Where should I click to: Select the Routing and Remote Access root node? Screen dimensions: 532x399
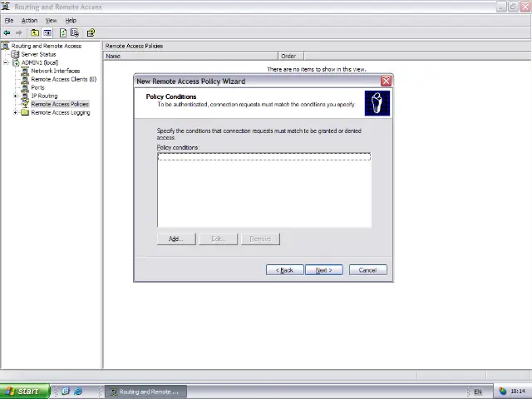point(47,46)
